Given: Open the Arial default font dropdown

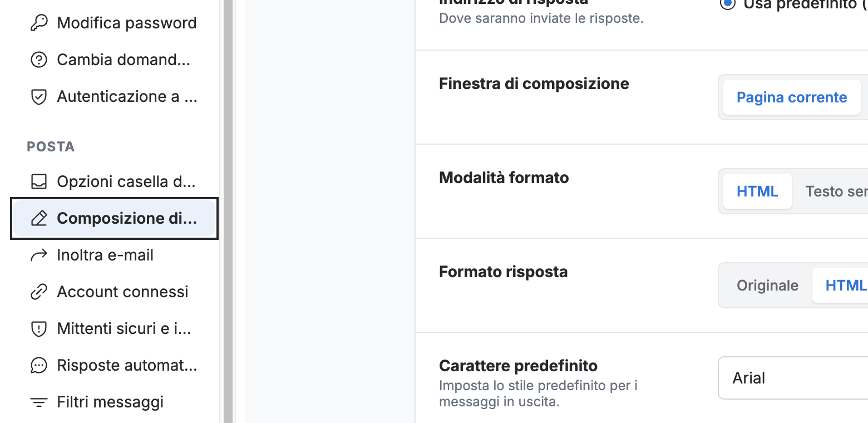Looking at the screenshot, I should coord(793,378).
